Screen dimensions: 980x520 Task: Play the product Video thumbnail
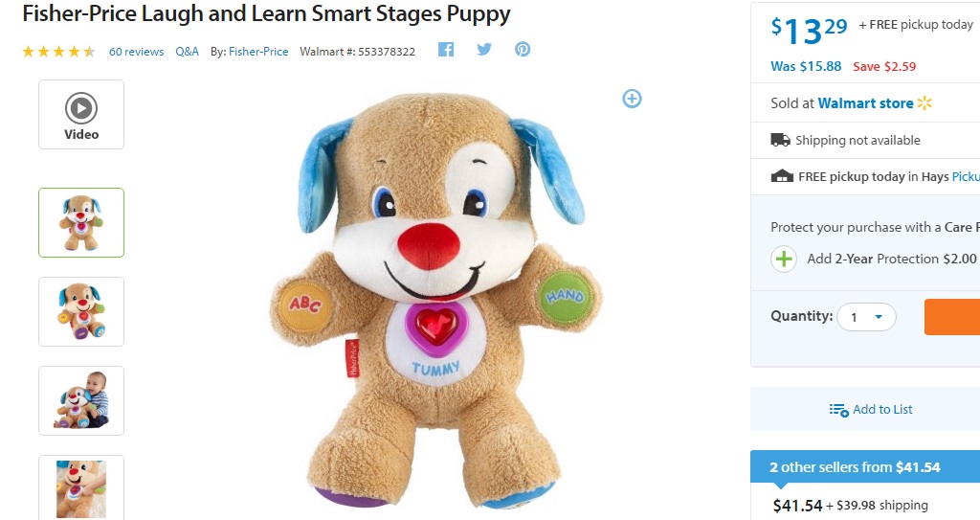coord(81,115)
